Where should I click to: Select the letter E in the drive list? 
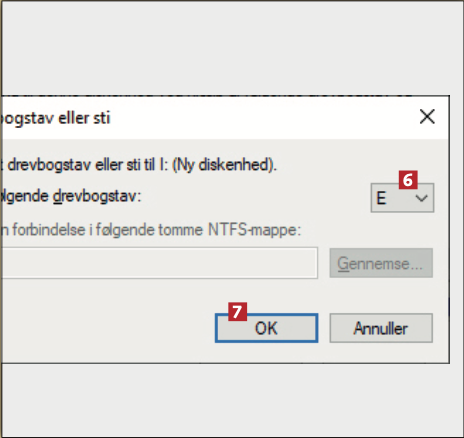[x=381, y=198]
